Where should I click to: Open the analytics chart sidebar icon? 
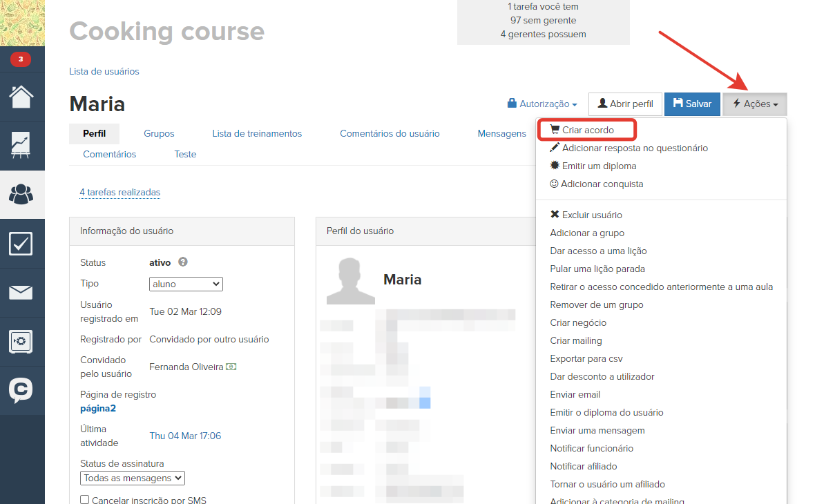pyautogui.click(x=21, y=146)
